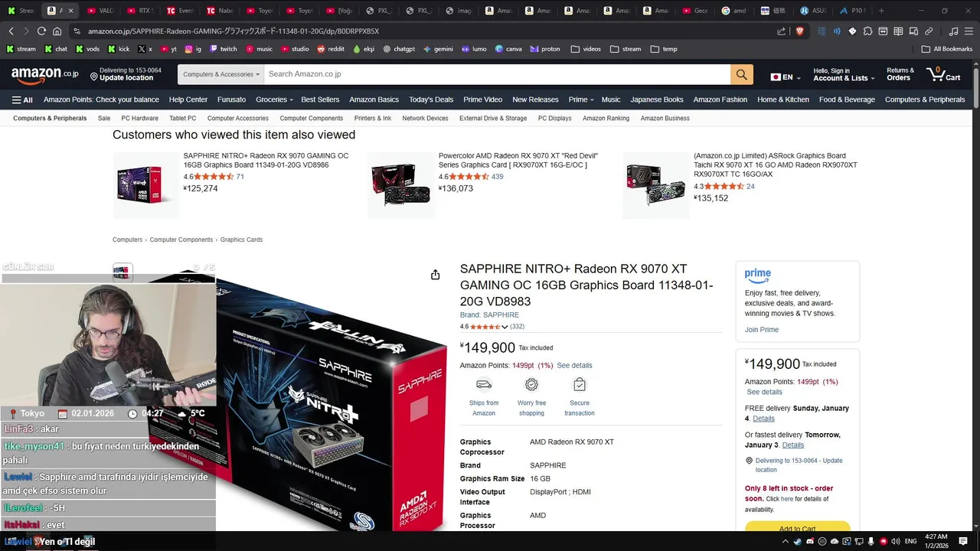The height and width of the screenshot is (551, 980).
Task: Open the Brave shield icon in address bar
Action: coord(799,31)
